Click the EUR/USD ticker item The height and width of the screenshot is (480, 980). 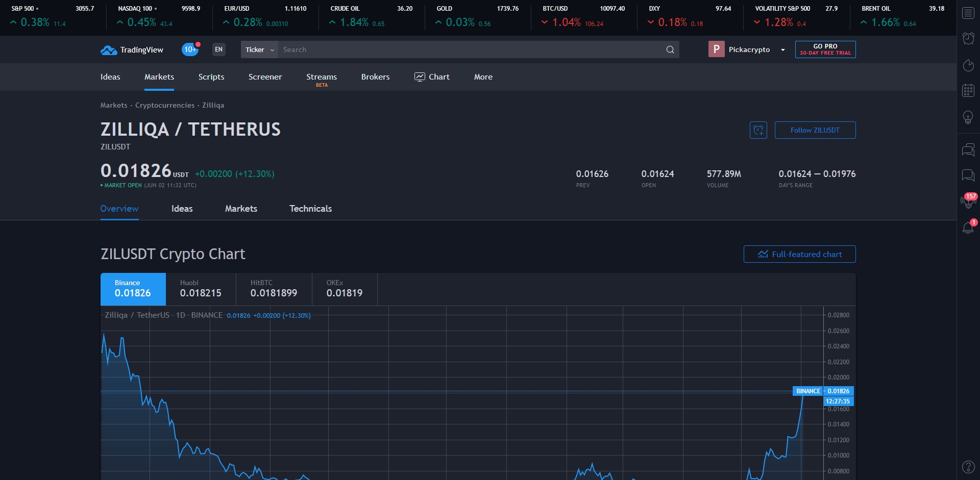coord(265,16)
